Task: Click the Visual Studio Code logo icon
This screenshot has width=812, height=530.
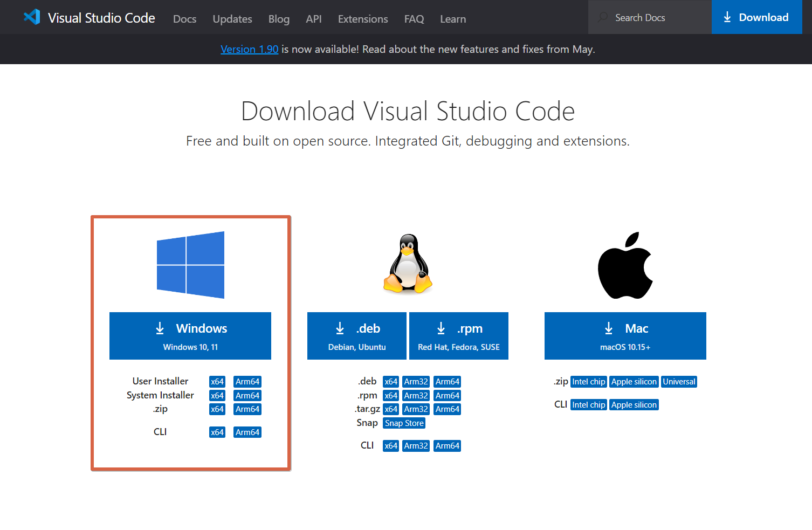Action: click(32, 17)
